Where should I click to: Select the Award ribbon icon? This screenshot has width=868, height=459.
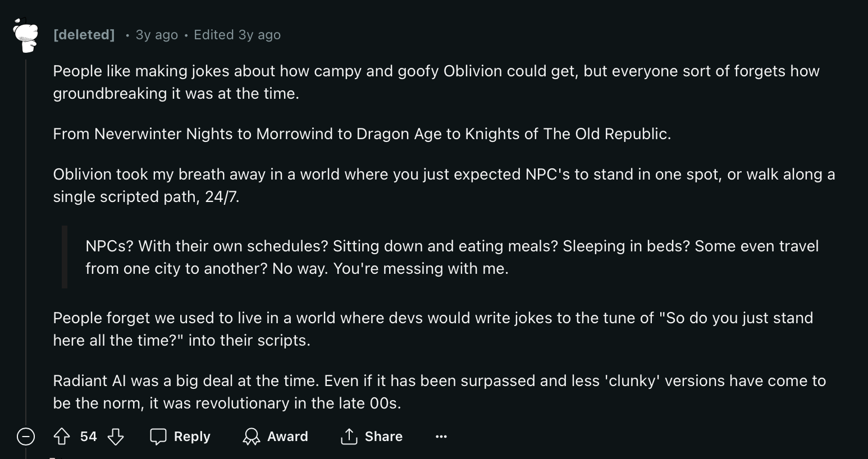[251, 436]
